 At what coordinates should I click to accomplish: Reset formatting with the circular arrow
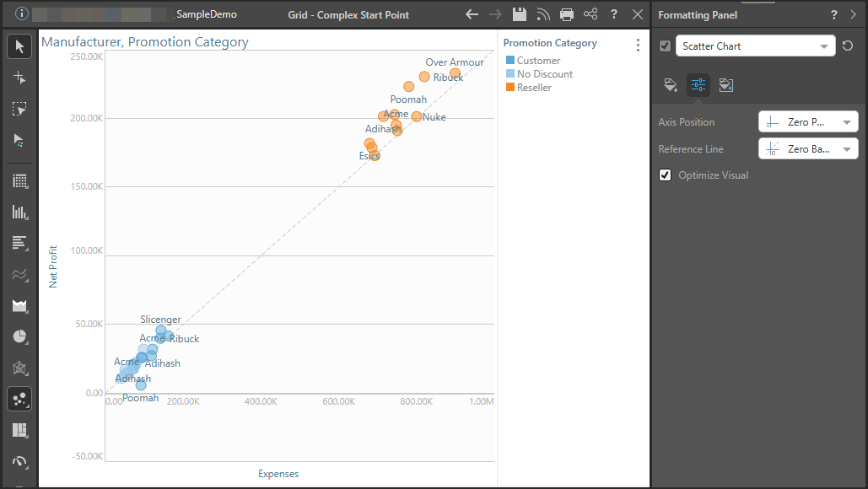[x=848, y=46]
